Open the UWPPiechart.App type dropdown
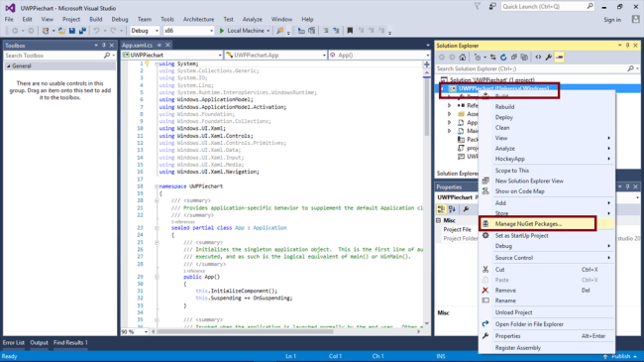Screen dimensions: 644x362 (x=324, y=56)
